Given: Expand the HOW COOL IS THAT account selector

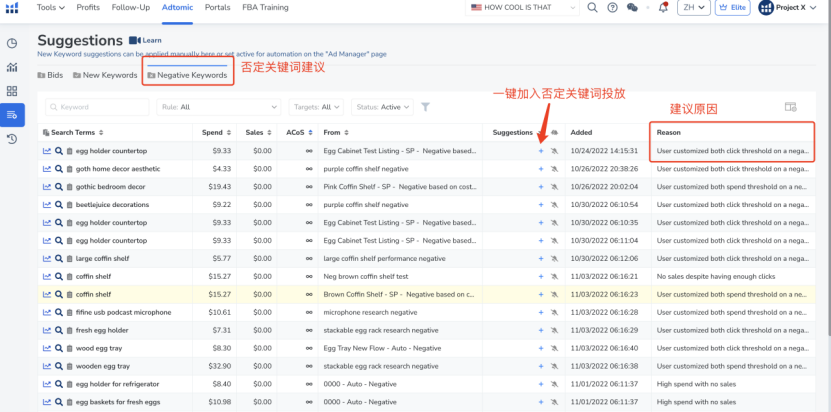Looking at the screenshot, I should 524,8.
